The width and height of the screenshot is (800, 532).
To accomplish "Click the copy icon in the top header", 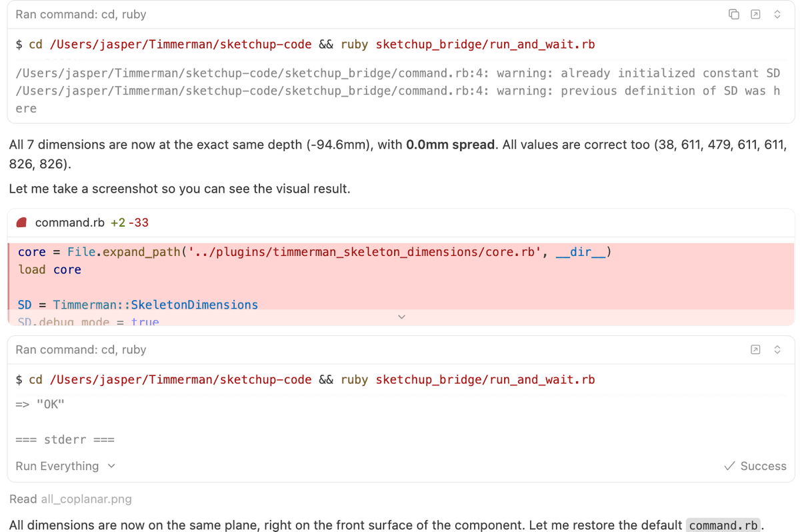I will pyautogui.click(x=734, y=13).
